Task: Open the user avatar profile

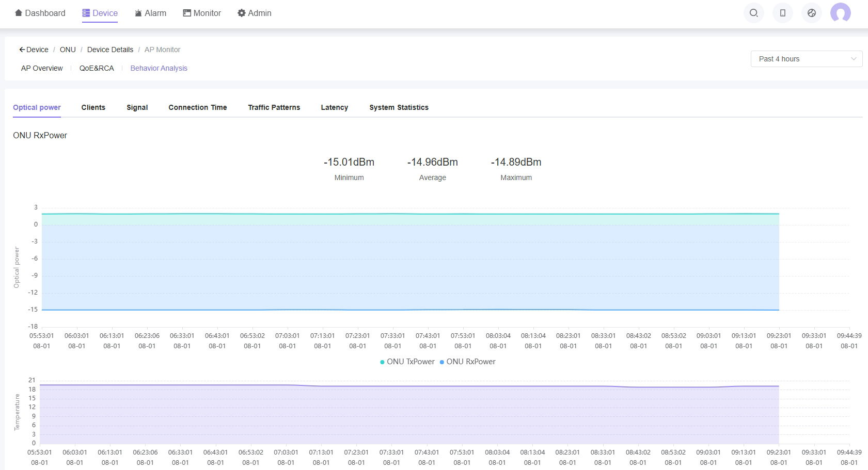Action: pyautogui.click(x=840, y=13)
